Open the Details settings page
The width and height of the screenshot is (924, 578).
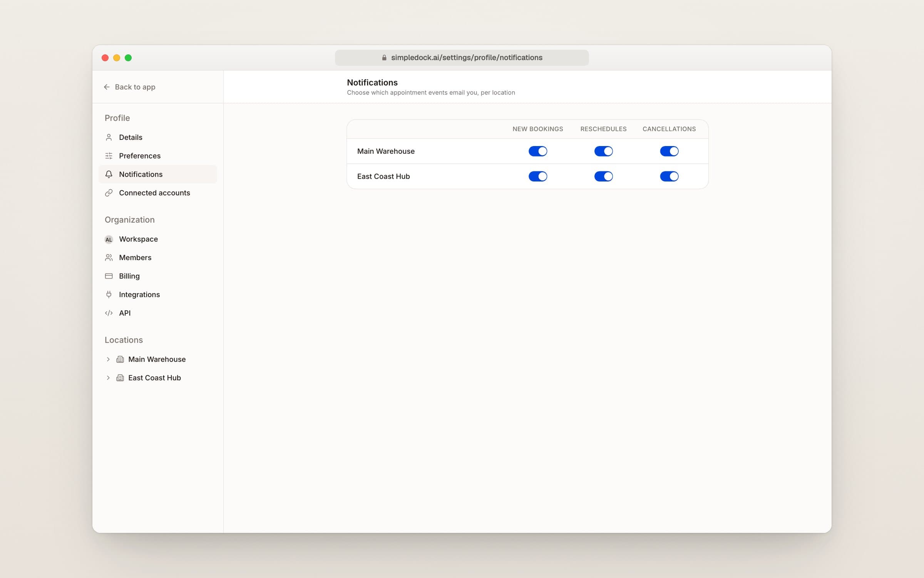(158, 137)
